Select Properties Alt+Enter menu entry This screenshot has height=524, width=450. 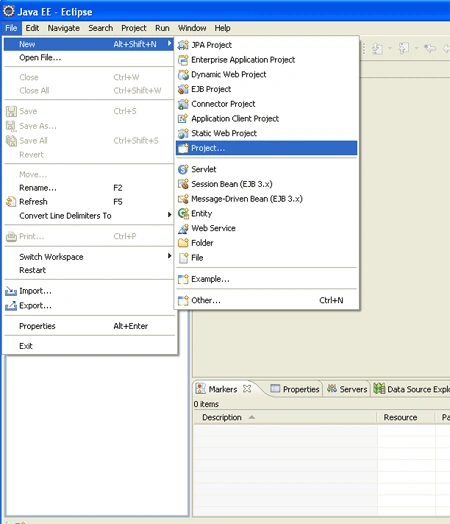(89, 326)
